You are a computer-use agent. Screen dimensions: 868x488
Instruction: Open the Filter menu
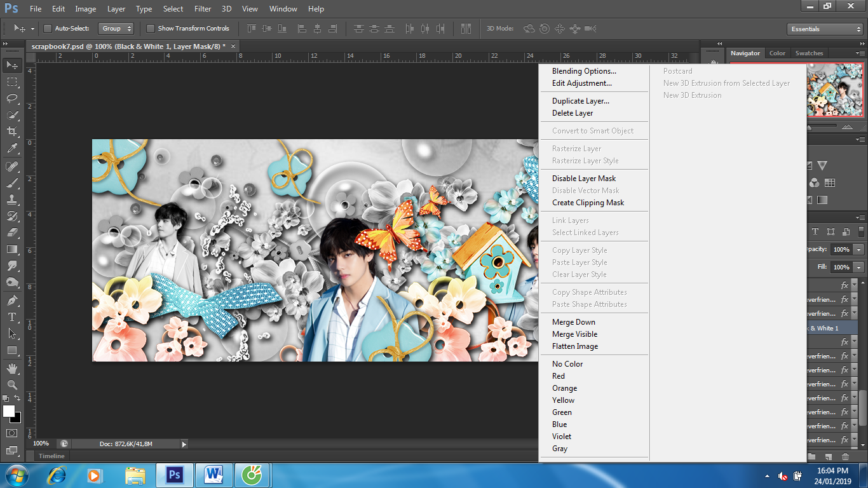tap(203, 9)
